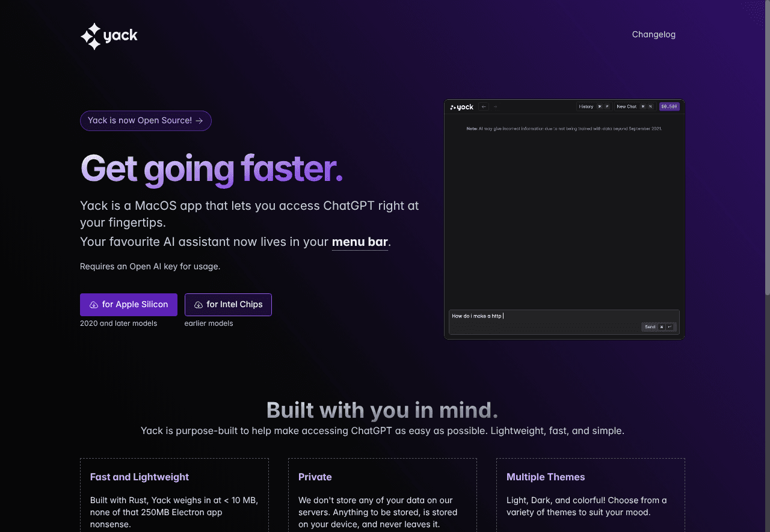
Task: Click the Yack sparkle logo icon
Action: (x=91, y=36)
